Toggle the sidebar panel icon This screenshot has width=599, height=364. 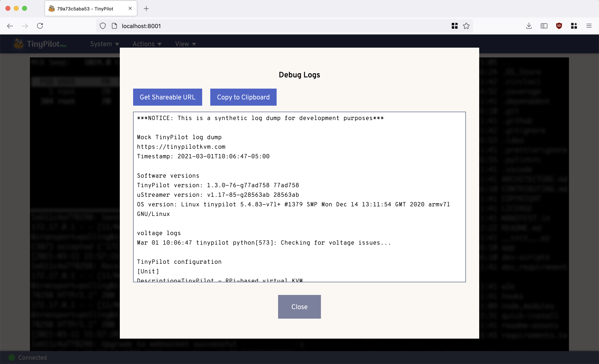pyautogui.click(x=544, y=26)
